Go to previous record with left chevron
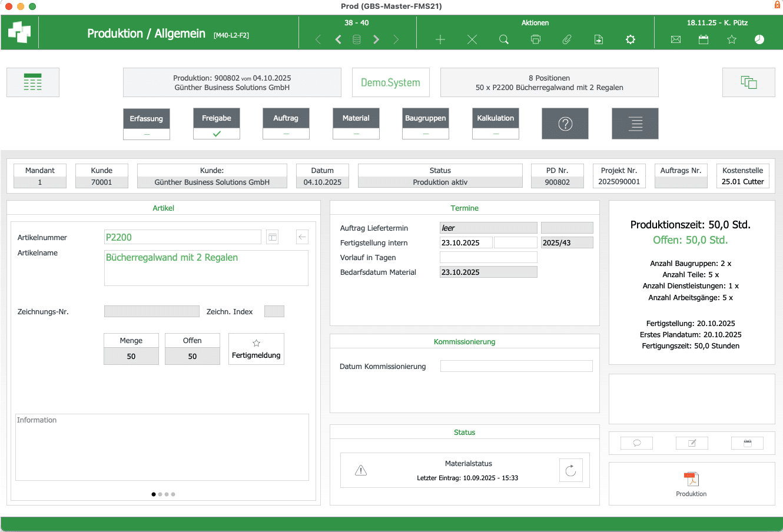This screenshot has height=532, width=783. 339,39
